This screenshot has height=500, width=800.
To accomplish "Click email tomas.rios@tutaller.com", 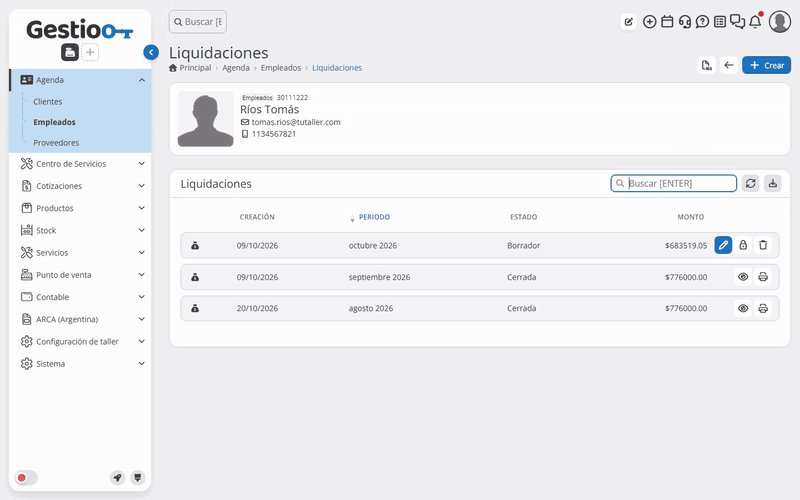I will click(296, 122).
